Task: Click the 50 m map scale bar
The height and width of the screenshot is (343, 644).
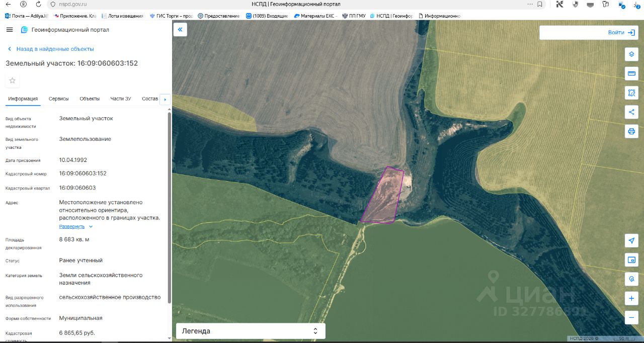Action: pyautogui.click(x=624, y=338)
